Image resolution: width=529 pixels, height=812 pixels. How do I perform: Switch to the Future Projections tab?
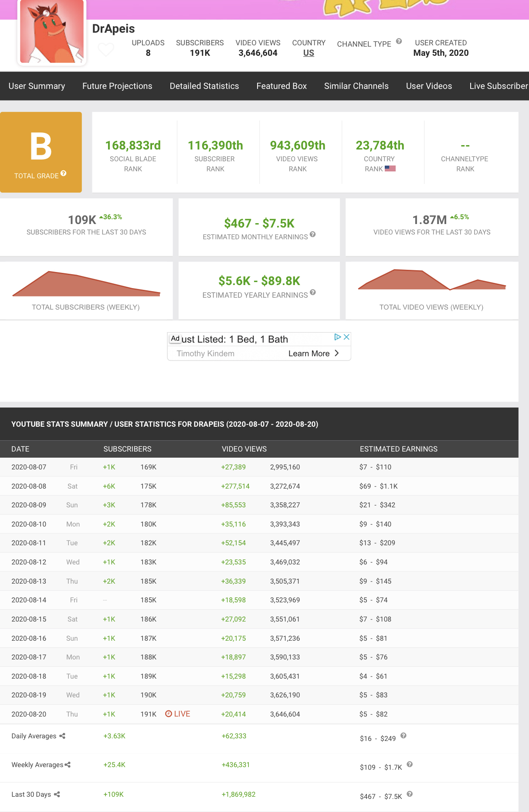click(117, 86)
